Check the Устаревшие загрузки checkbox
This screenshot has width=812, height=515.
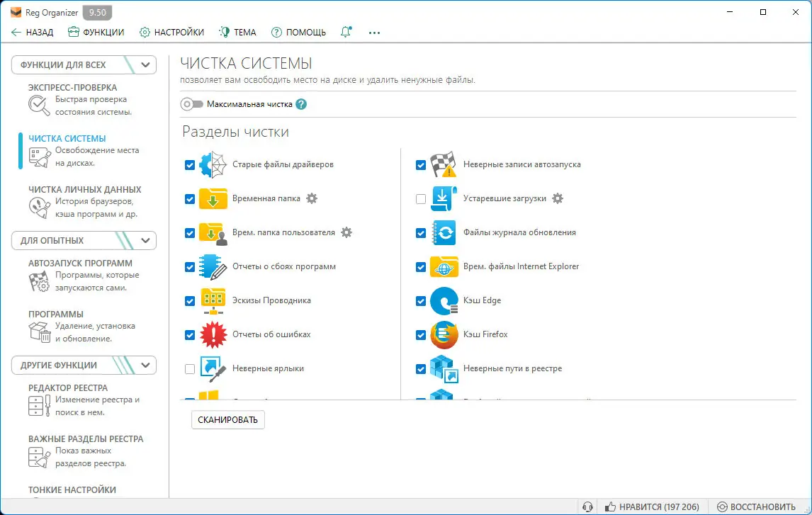pyautogui.click(x=420, y=199)
